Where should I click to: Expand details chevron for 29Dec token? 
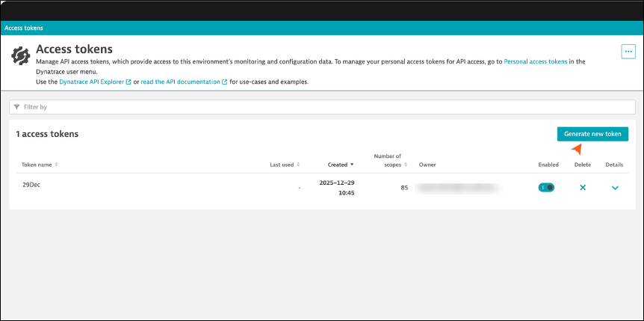615,188
